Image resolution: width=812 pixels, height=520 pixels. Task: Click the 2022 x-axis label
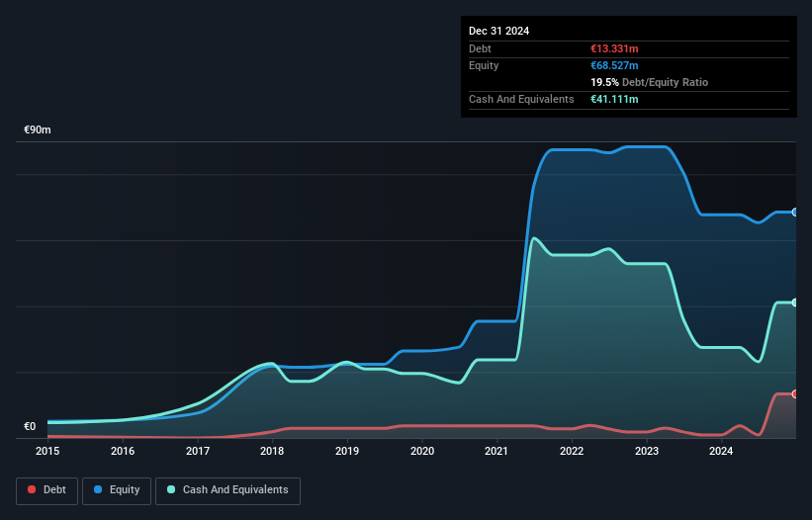click(572, 451)
